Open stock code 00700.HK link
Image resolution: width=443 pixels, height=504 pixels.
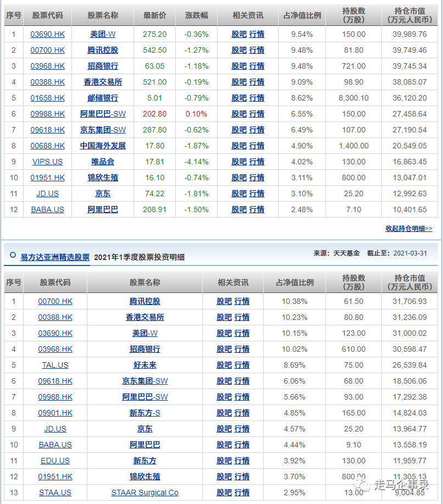coord(47,49)
